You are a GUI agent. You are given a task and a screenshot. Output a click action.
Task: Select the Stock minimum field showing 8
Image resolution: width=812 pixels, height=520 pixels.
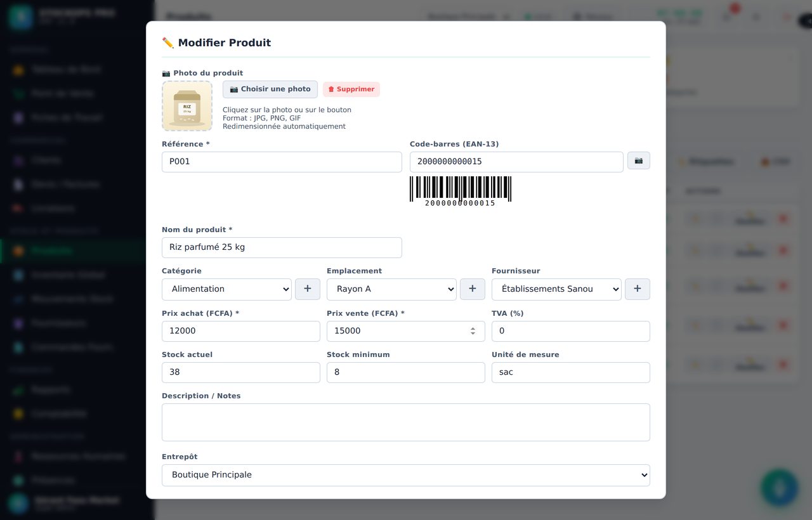406,372
